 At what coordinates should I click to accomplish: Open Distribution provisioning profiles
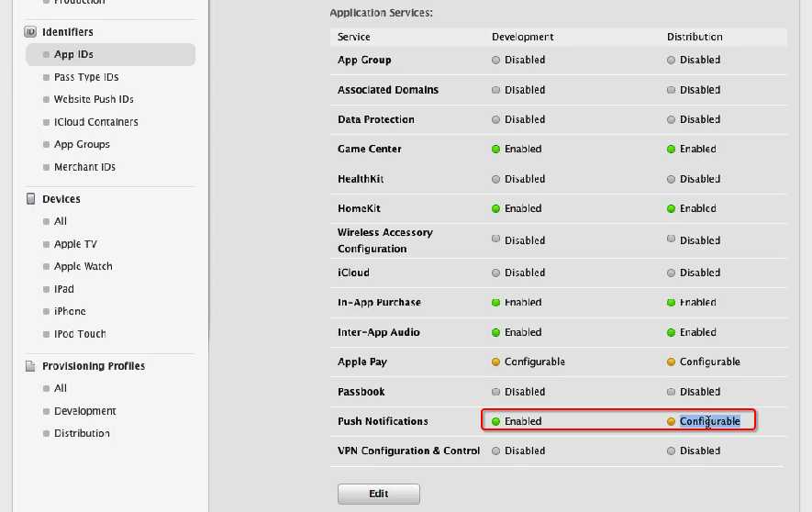pos(82,433)
